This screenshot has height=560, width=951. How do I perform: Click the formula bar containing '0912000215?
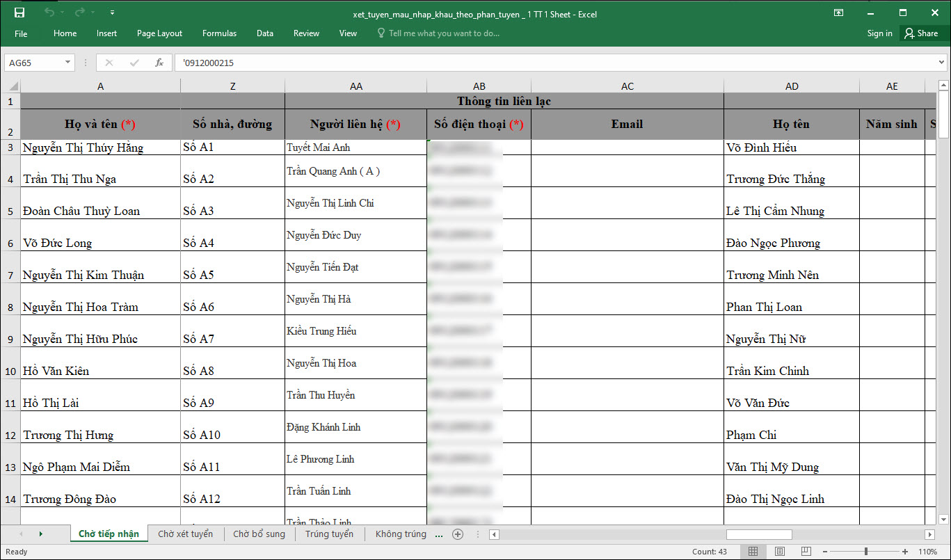[x=555, y=63]
